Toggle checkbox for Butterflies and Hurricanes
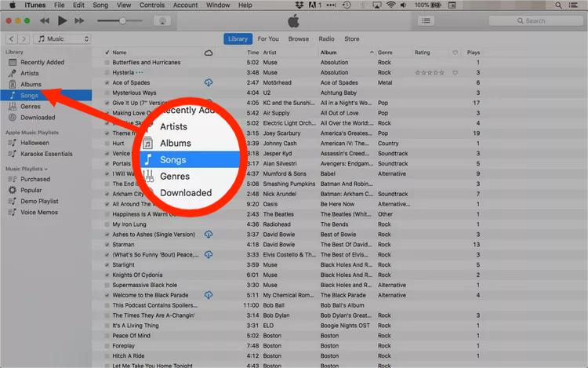This screenshot has height=368, width=588. (x=107, y=63)
